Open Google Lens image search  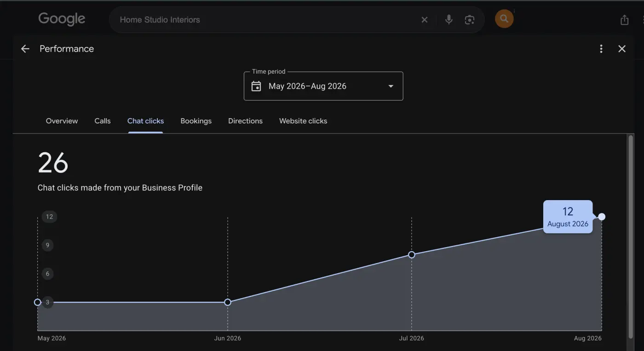(x=469, y=20)
